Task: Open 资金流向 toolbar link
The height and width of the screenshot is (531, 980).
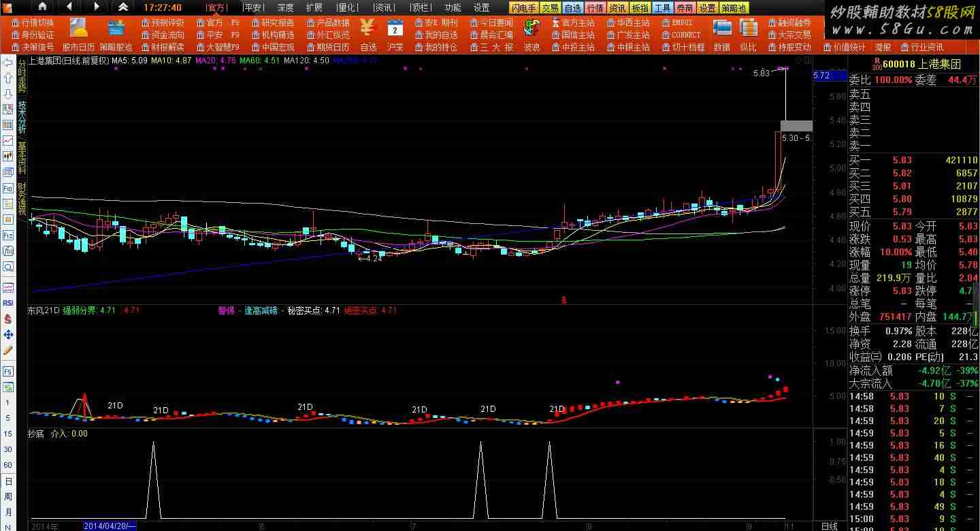Action: click(163, 35)
